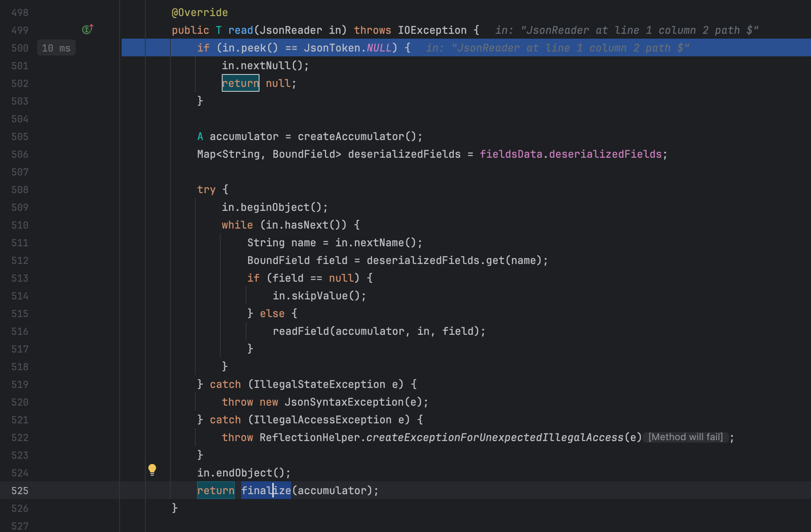Toggle breakpoint at line number 525
Viewport: 811px width, 532px height.
point(20,491)
